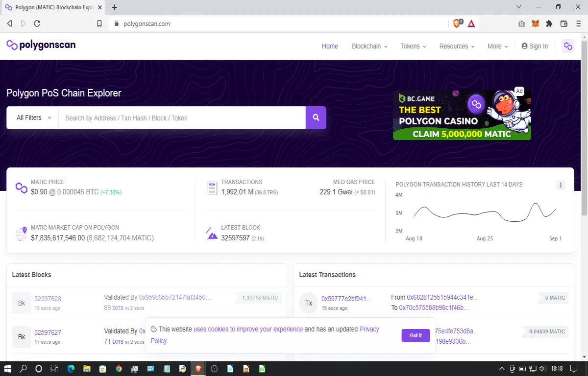The image size is (588, 376).
Task: Click the 1,992.01 M transactions value
Action: 237,192
